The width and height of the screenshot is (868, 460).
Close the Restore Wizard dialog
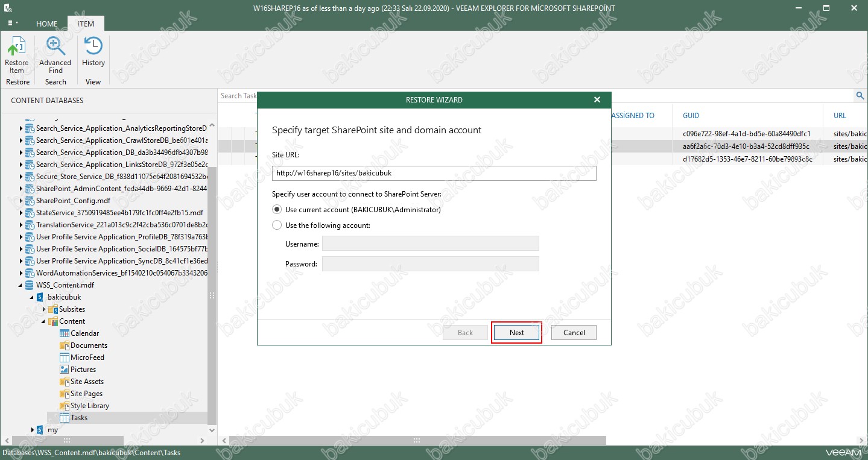click(x=597, y=99)
